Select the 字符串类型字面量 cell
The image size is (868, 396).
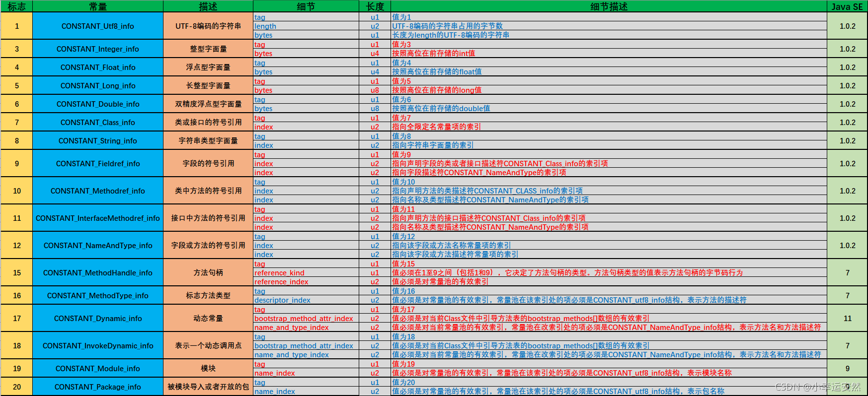208,140
